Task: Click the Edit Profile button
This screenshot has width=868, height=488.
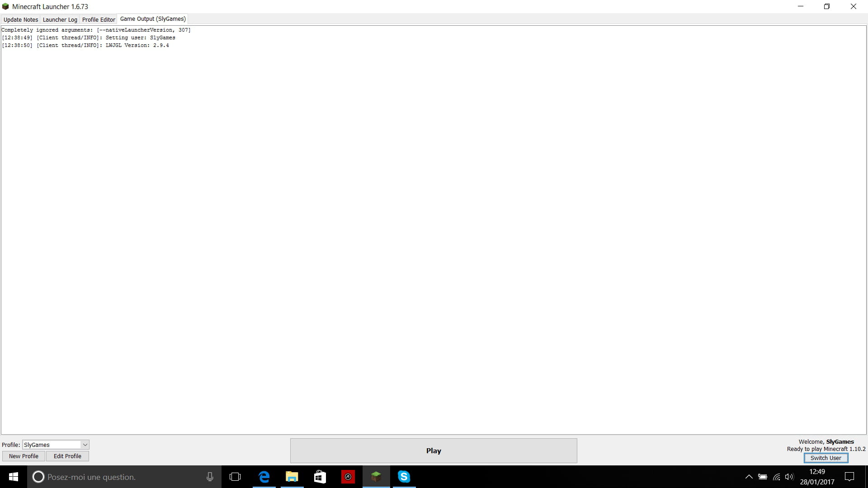Action: [67, 456]
